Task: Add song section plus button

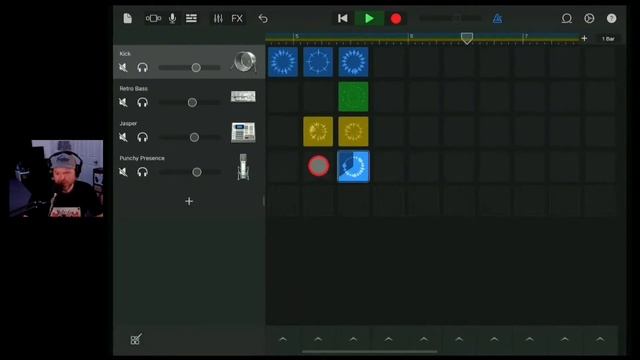Action: click(x=584, y=38)
